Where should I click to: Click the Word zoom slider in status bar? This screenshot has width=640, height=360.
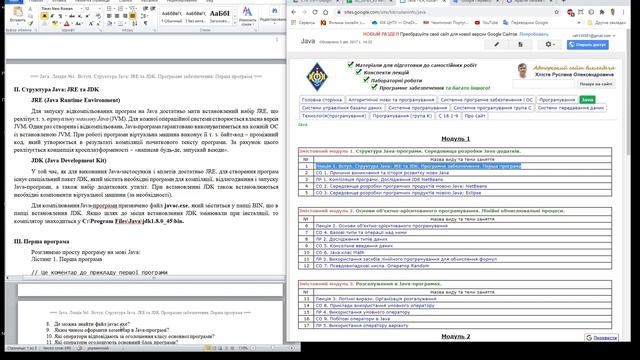pyautogui.click(x=272, y=348)
